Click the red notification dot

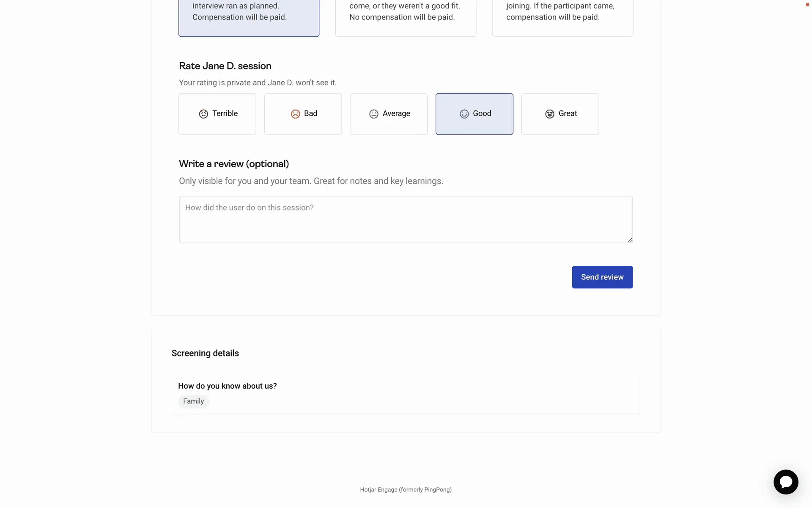tap(807, 5)
